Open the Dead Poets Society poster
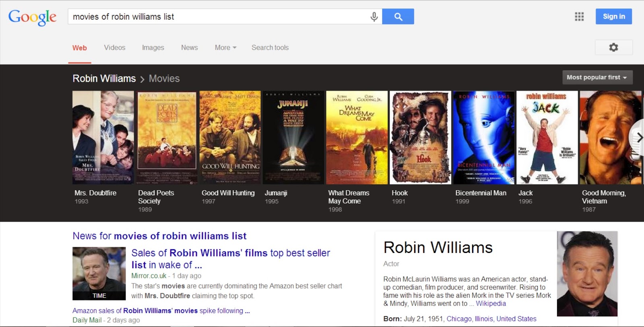This screenshot has height=327, width=644. pos(167,138)
